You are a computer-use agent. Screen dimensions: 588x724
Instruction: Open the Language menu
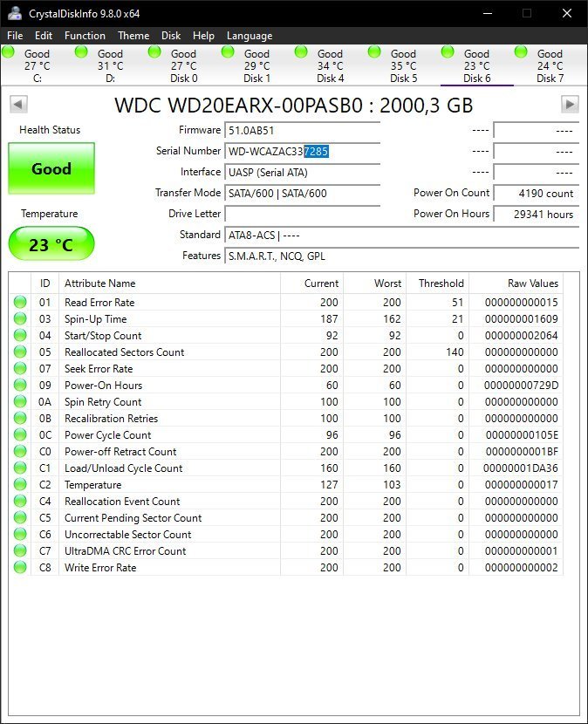[x=250, y=36]
